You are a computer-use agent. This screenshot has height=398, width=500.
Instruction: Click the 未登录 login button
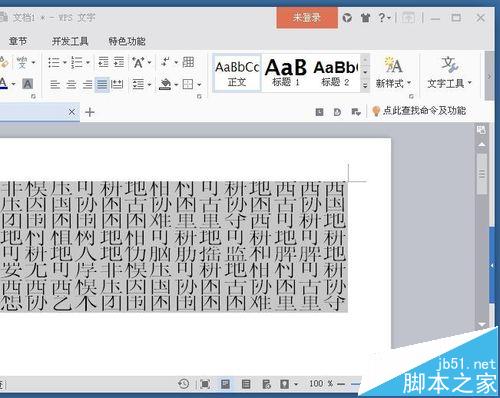(307, 18)
